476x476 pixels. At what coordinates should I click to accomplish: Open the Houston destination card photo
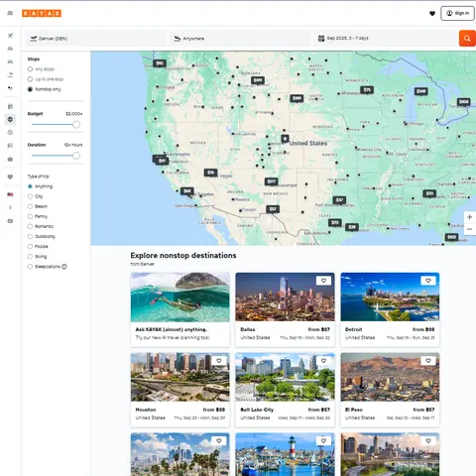(x=180, y=377)
